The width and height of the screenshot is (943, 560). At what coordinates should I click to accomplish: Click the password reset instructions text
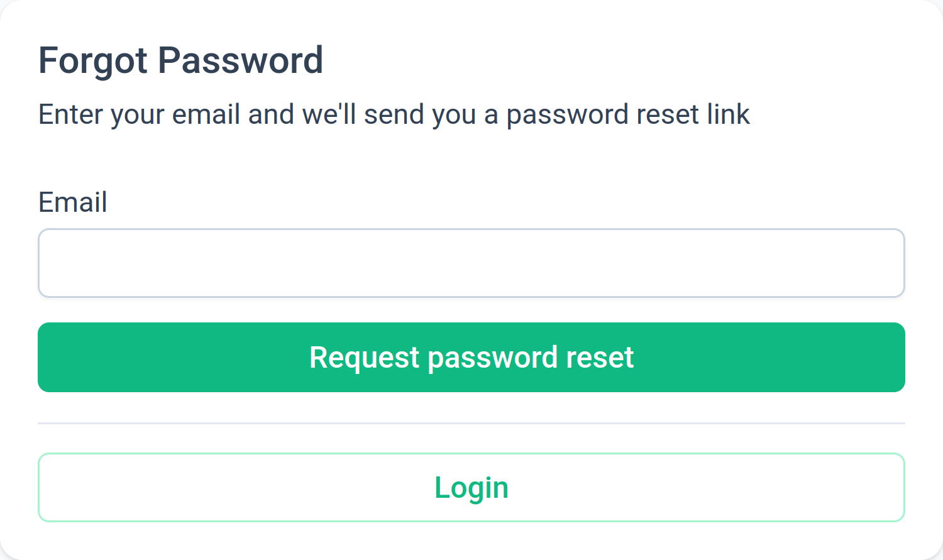[x=394, y=114]
